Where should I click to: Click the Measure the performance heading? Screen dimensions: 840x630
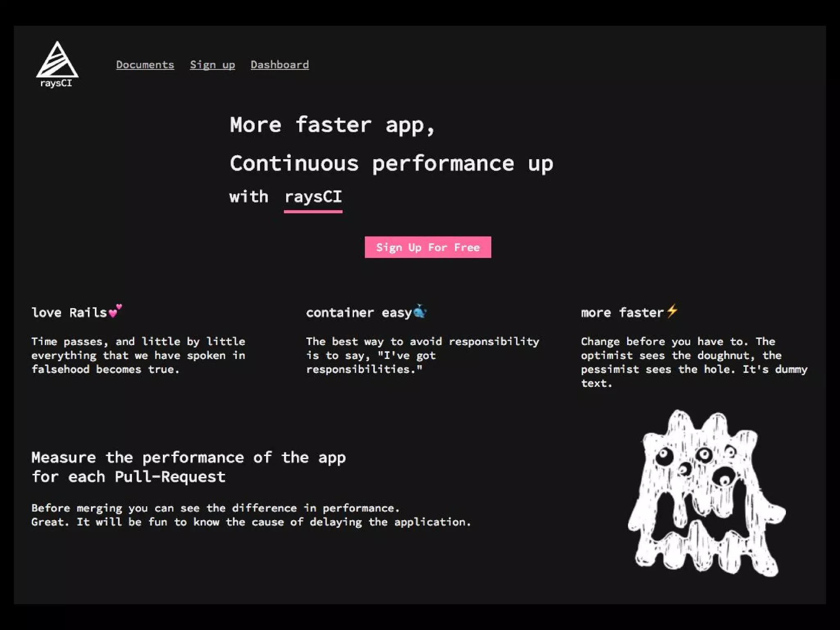coord(188,467)
